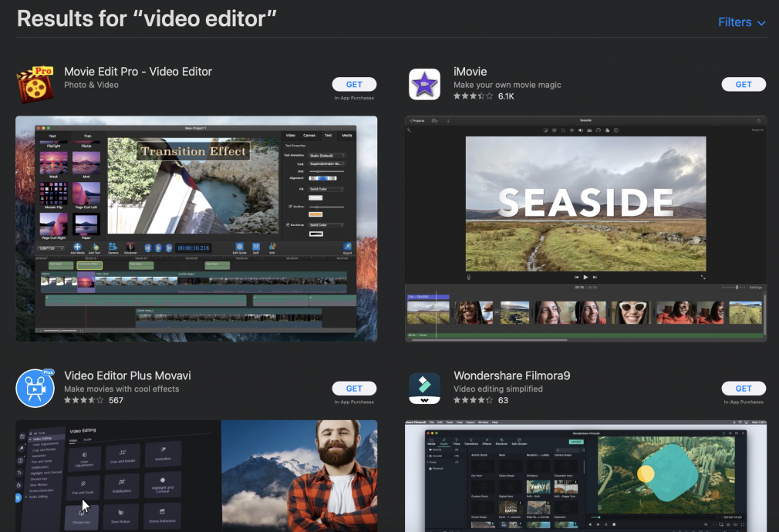View the iMovie Seaside screenshot preview
Viewport: 779px width, 532px height.
coord(585,228)
